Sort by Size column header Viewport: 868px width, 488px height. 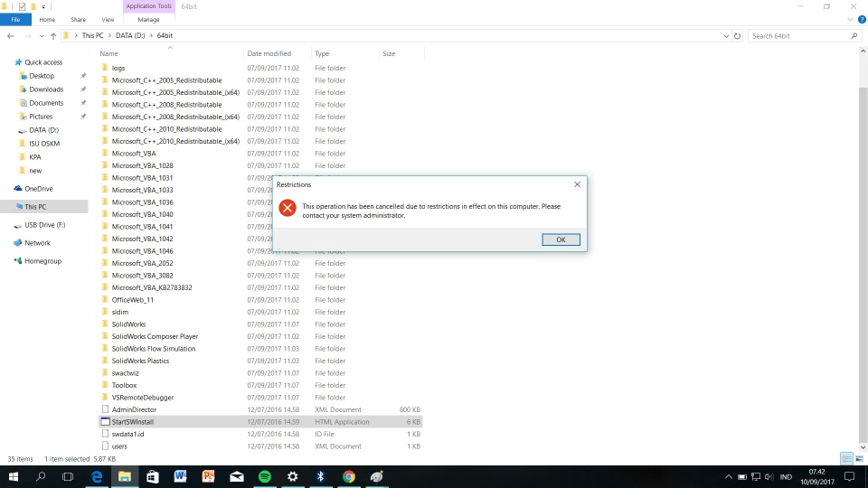click(389, 53)
